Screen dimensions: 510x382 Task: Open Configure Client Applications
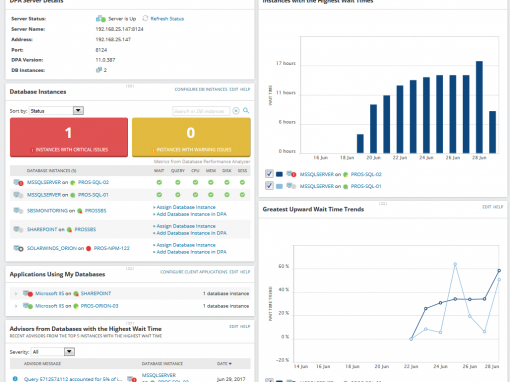[194, 272]
